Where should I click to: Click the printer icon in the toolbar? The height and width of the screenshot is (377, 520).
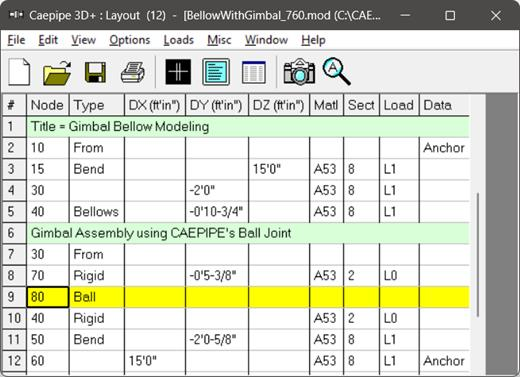pyautogui.click(x=133, y=72)
